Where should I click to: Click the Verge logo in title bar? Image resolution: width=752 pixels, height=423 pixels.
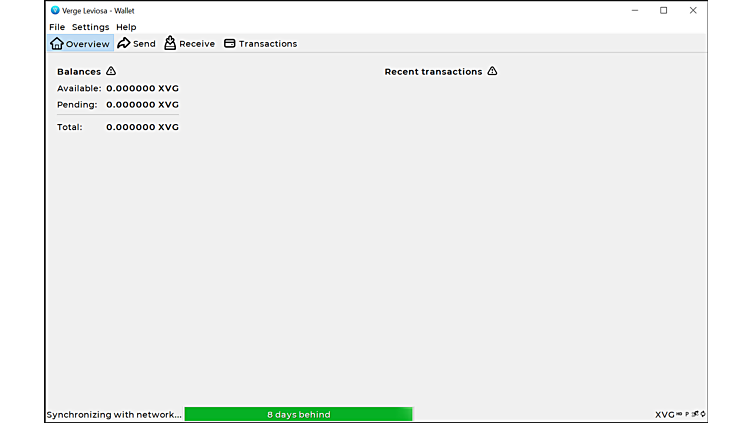(55, 10)
